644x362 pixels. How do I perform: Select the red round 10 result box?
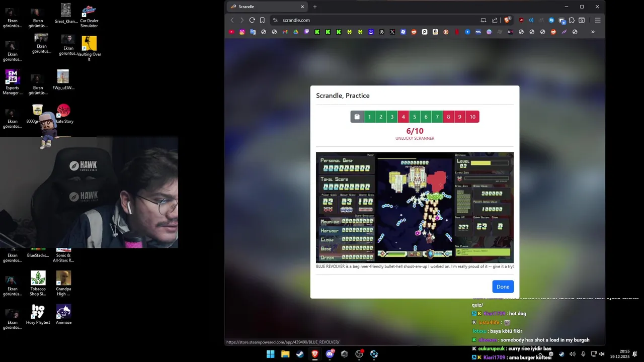tap(472, 117)
